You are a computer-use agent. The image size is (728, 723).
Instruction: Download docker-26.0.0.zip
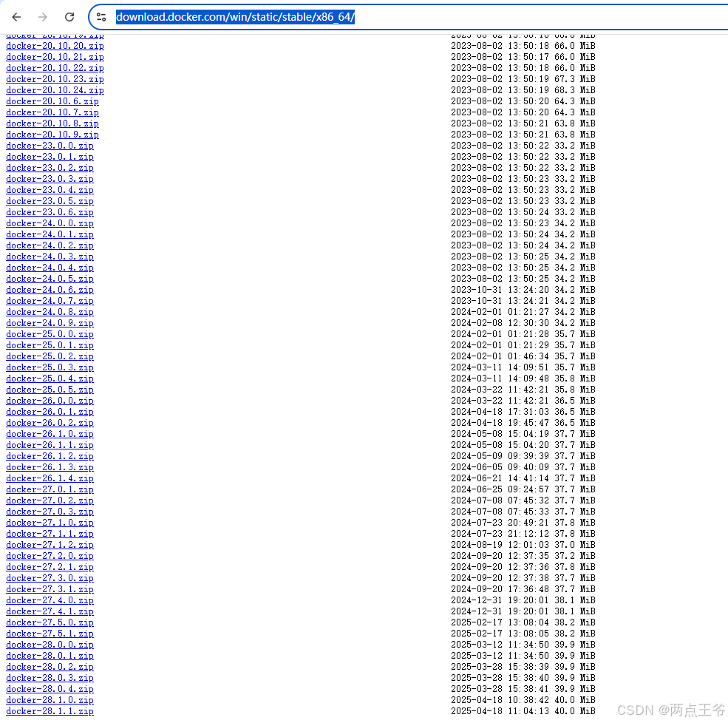pos(50,401)
